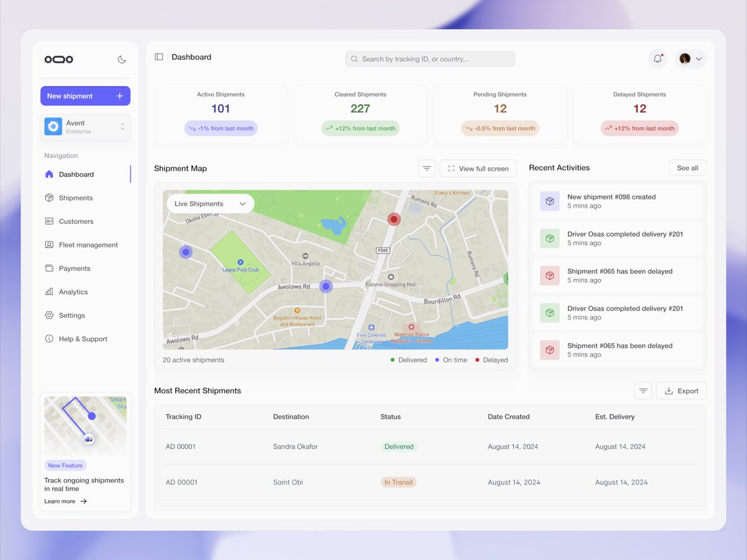The width and height of the screenshot is (747, 560).
Task: Sort by the Tracking ID column header
Action: coord(184,417)
